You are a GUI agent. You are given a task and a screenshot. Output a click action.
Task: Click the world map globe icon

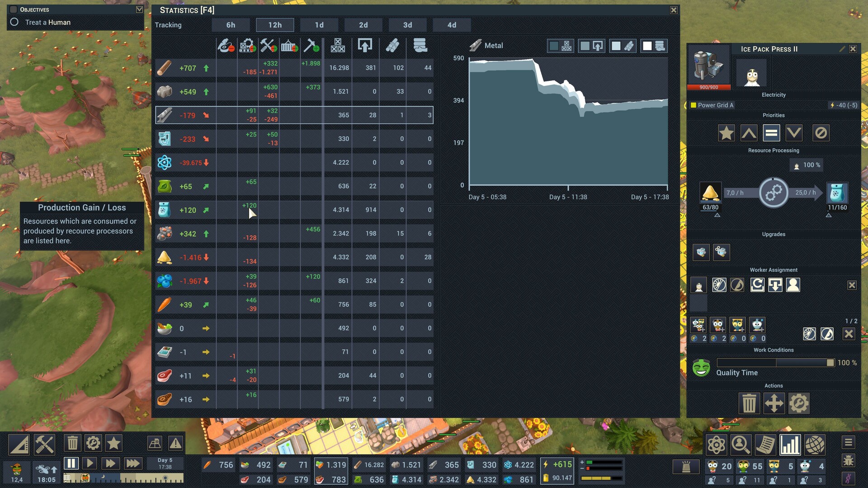(x=815, y=445)
